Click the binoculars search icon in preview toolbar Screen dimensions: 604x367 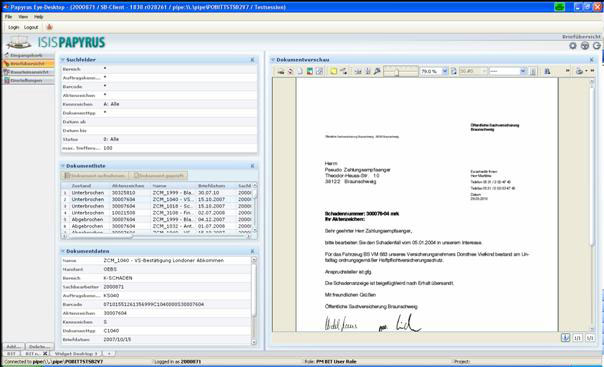pos(547,71)
